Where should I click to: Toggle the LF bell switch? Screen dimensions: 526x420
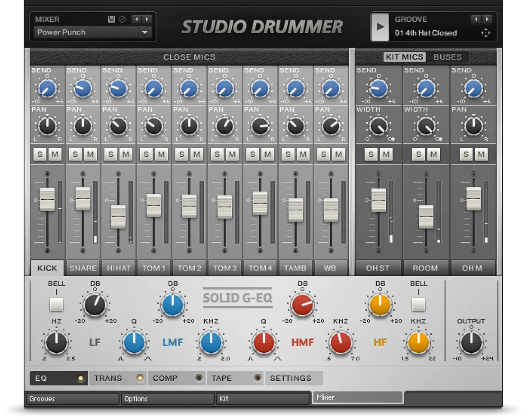[x=56, y=304]
